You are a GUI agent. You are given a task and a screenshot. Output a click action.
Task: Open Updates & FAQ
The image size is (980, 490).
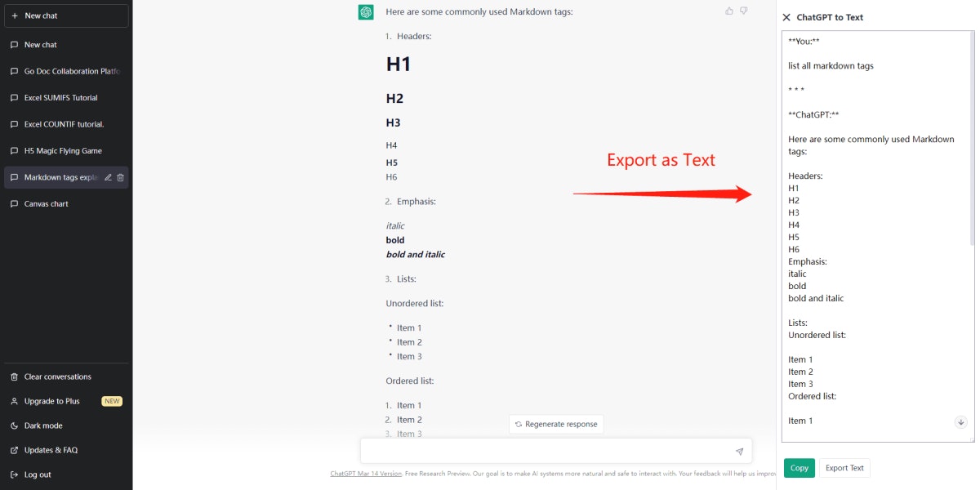tap(66, 450)
